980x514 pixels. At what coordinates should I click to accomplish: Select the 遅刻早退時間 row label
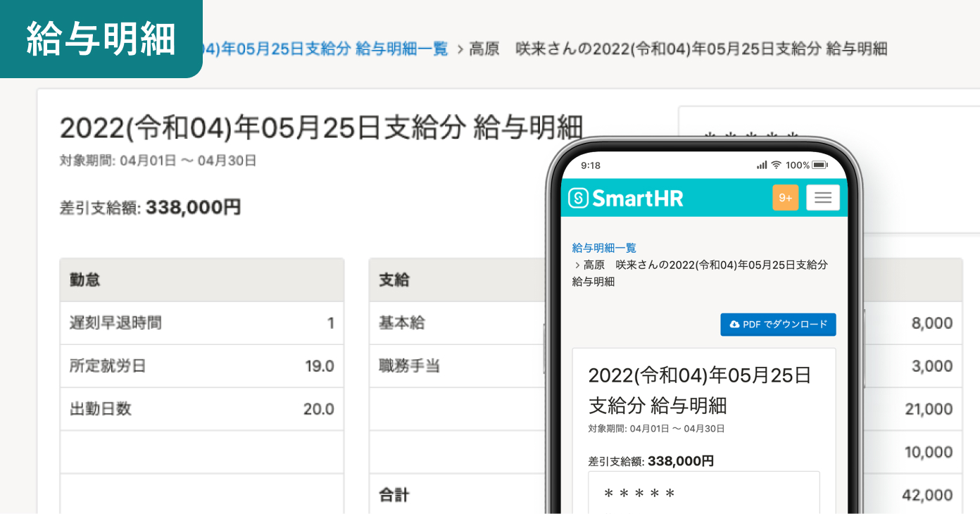click(x=116, y=323)
